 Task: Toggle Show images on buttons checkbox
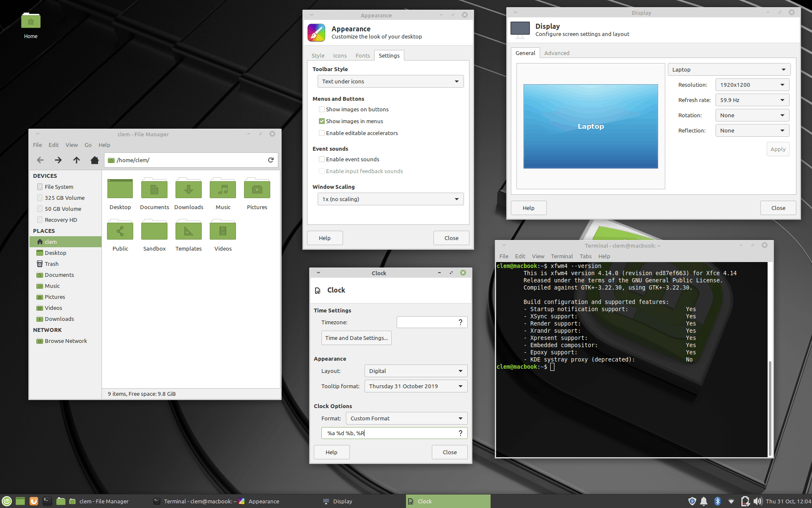coord(321,109)
